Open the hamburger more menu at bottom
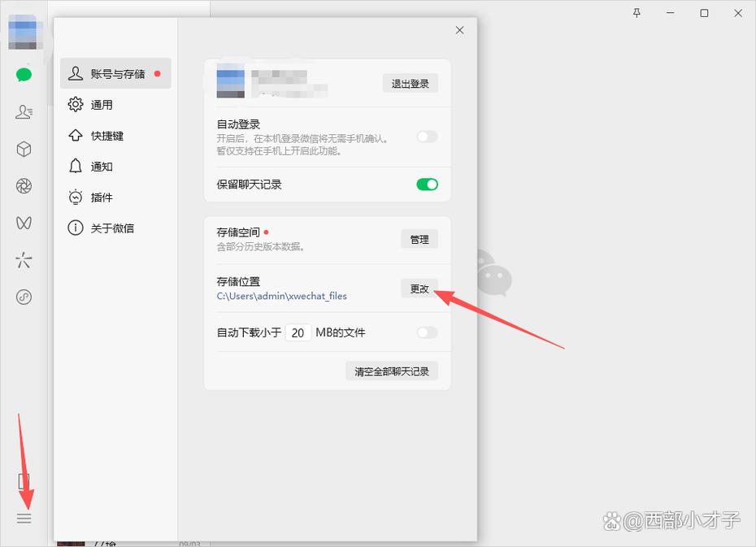This screenshot has height=547, width=756. 24,518
